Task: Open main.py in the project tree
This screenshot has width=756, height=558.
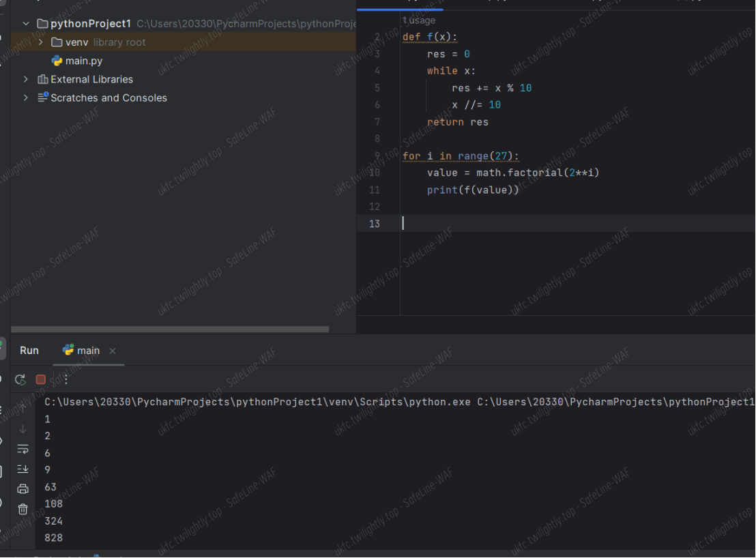Action: coord(83,61)
